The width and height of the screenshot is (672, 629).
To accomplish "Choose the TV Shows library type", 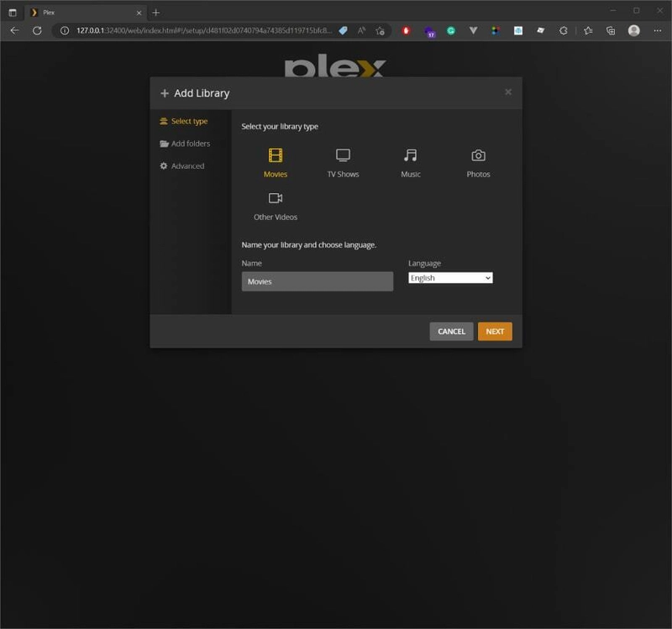I will coord(343,163).
